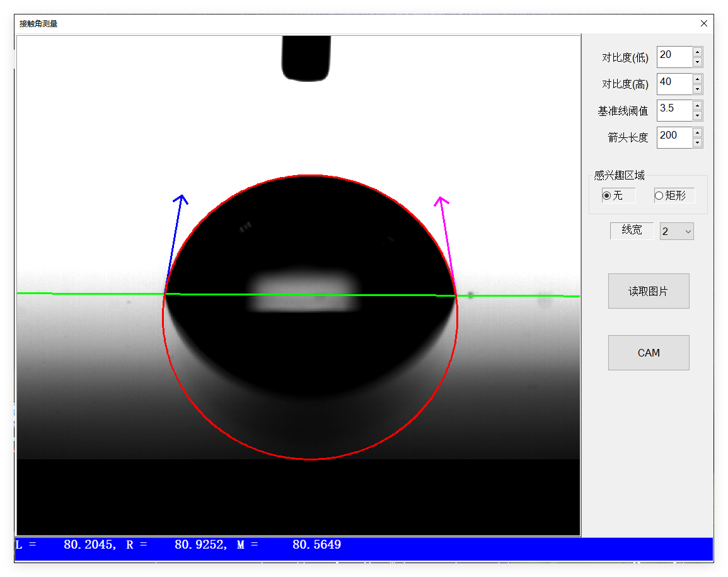This screenshot has width=728, height=577.
Task: Open the line width dropdown showing 2
Action: point(676,231)
